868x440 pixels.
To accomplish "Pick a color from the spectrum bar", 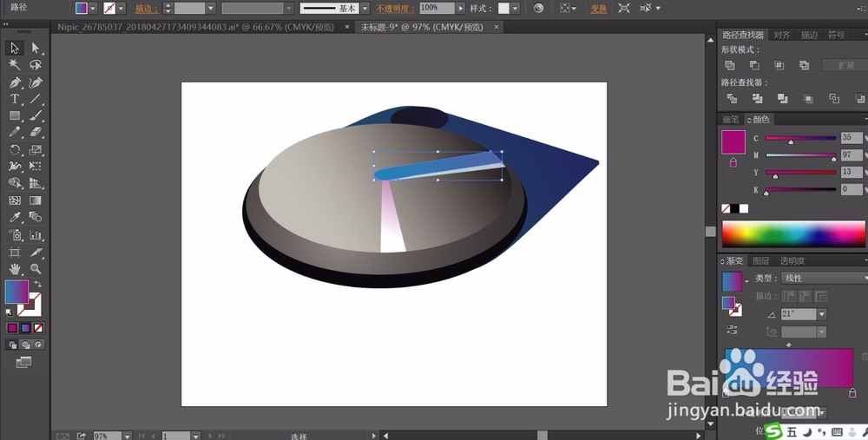I will [793, 233].
